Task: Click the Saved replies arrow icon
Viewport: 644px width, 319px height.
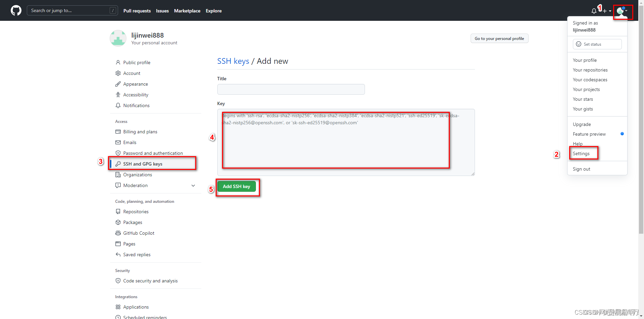Action: (x=118, y=255)
